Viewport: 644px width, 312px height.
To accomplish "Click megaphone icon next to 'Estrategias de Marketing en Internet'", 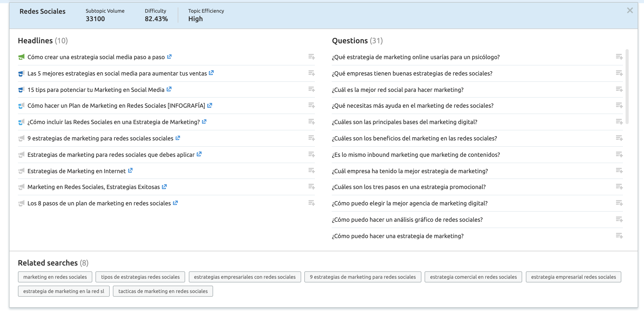I will [21, 171].
